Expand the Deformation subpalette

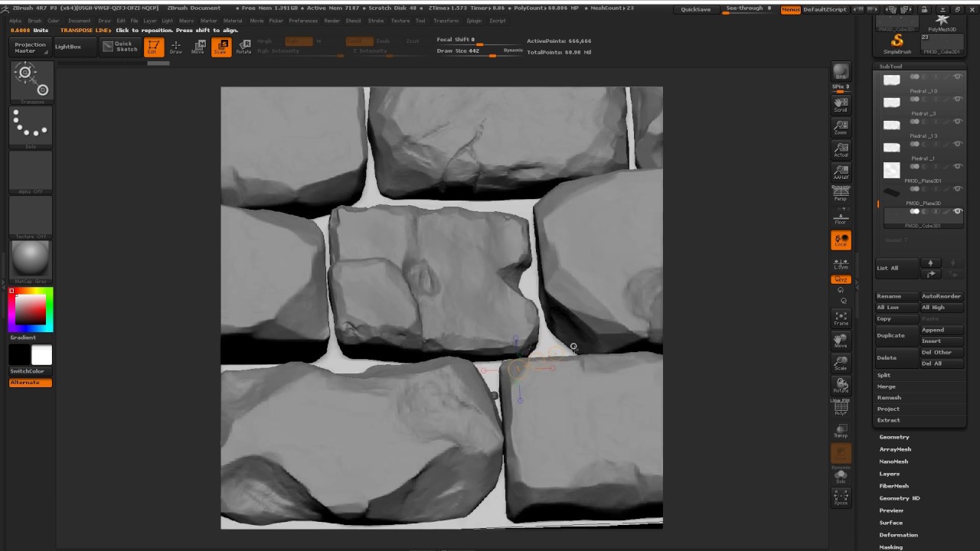click(898, 535)
